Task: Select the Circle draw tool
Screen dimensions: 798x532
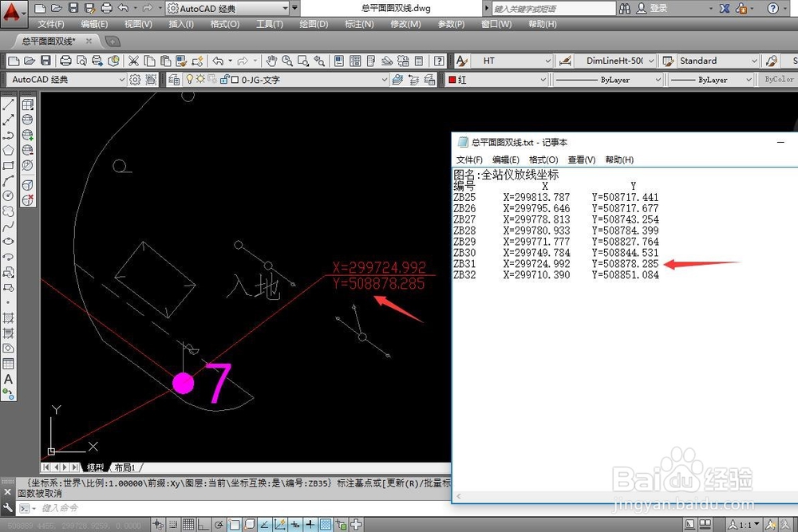Action: click(8, 196)
